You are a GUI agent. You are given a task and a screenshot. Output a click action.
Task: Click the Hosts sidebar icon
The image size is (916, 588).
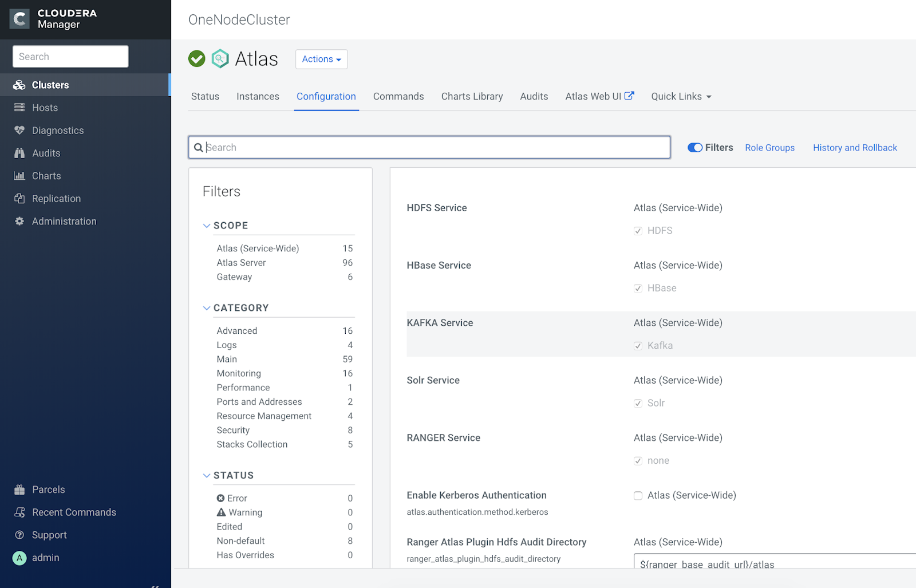19,108
